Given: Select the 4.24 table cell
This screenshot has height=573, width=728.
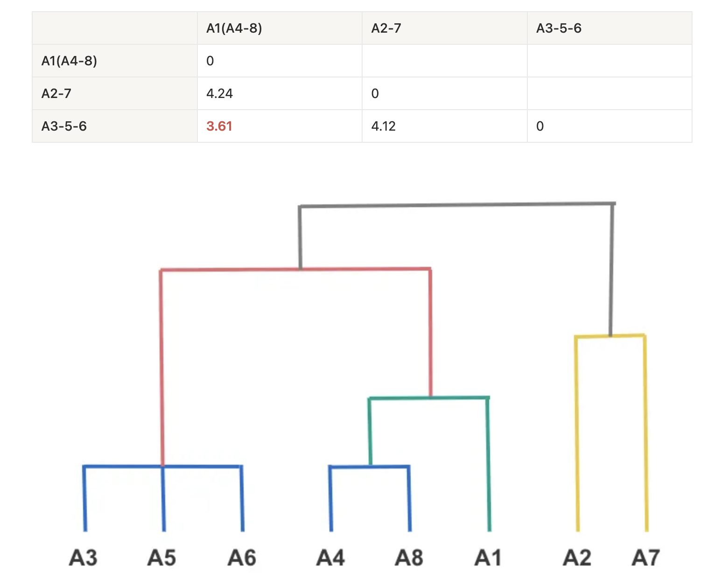Looking at the screenshot, I should [219, 94].
